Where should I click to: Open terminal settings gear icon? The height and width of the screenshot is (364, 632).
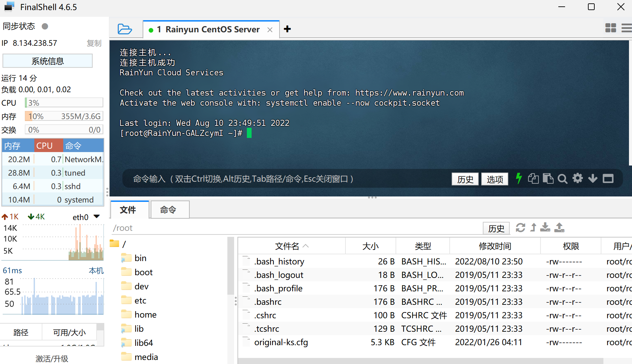(x=578, y=178)
